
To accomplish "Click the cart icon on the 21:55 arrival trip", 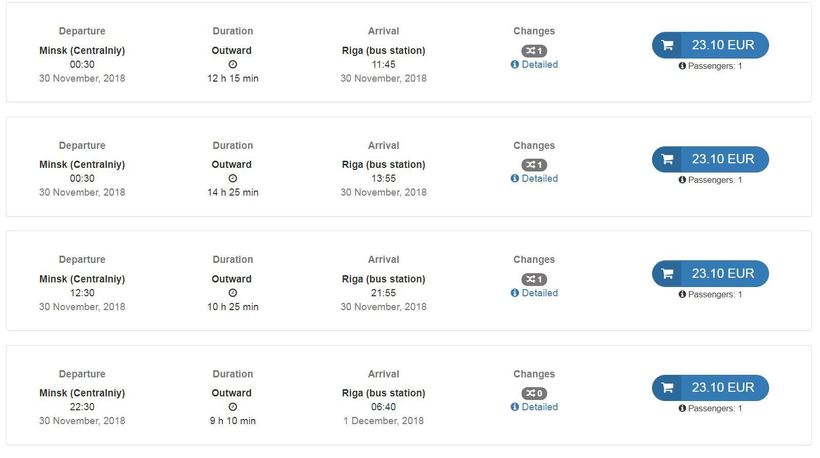I will click(667, 273).
